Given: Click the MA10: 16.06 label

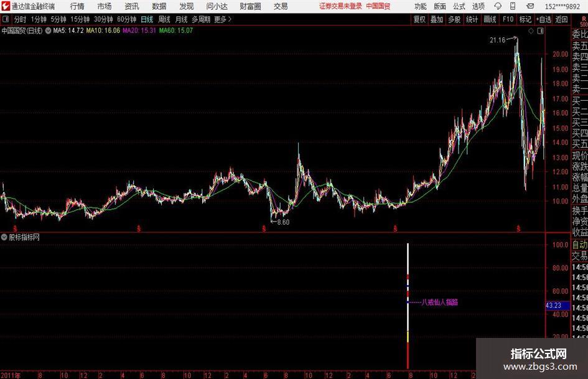Looking at the screenshot, I should pos(103,30).
